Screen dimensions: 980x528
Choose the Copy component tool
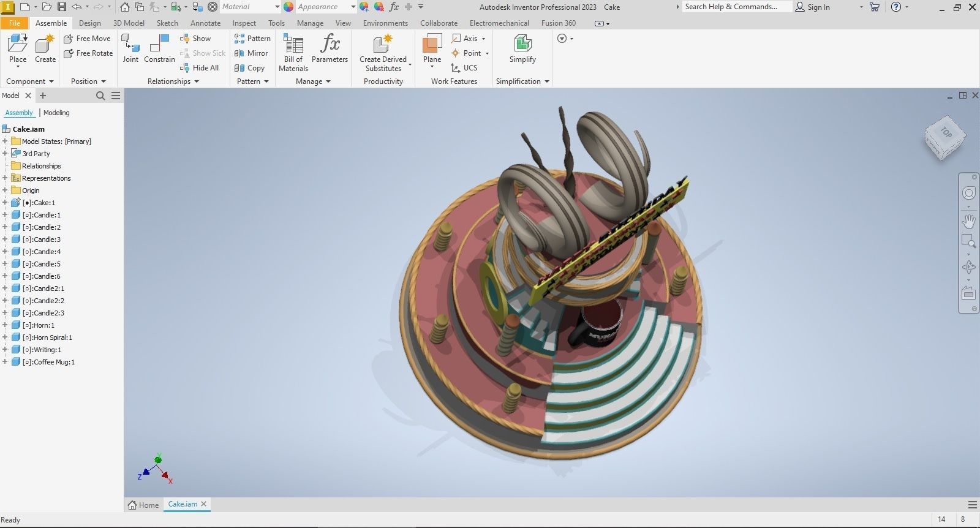click(x=249, y=68)
